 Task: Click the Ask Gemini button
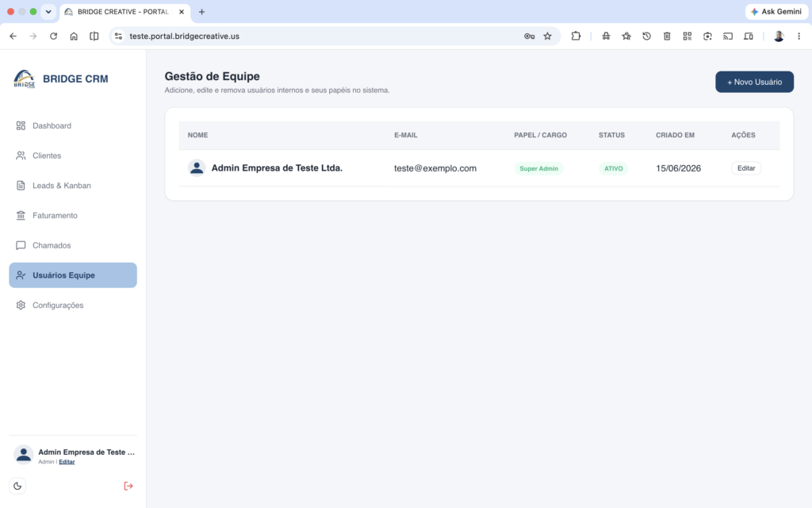click(776, 11)
